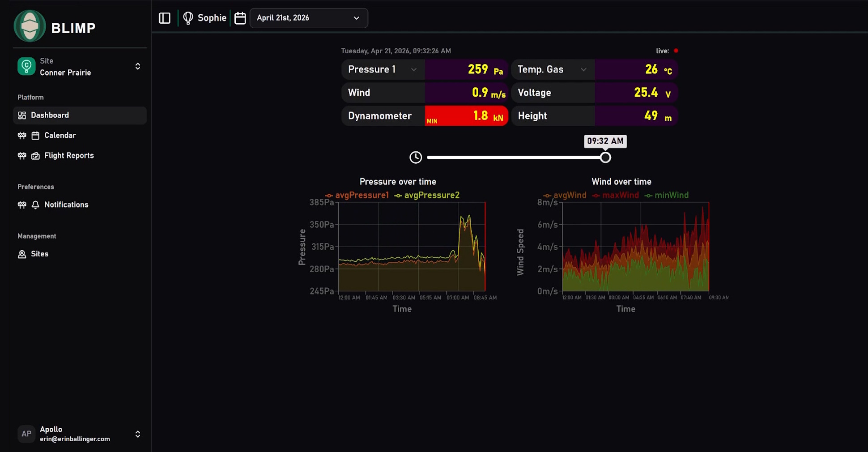Expand the Temp. Gas sensor dropdown
The height and width of the screenshot is (452, 868).
[553, 69]
